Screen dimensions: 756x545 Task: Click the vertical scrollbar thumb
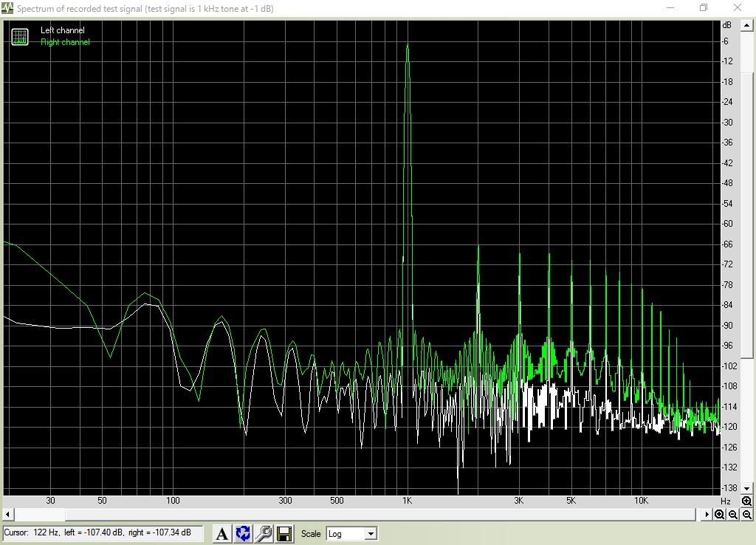[747, 216]
